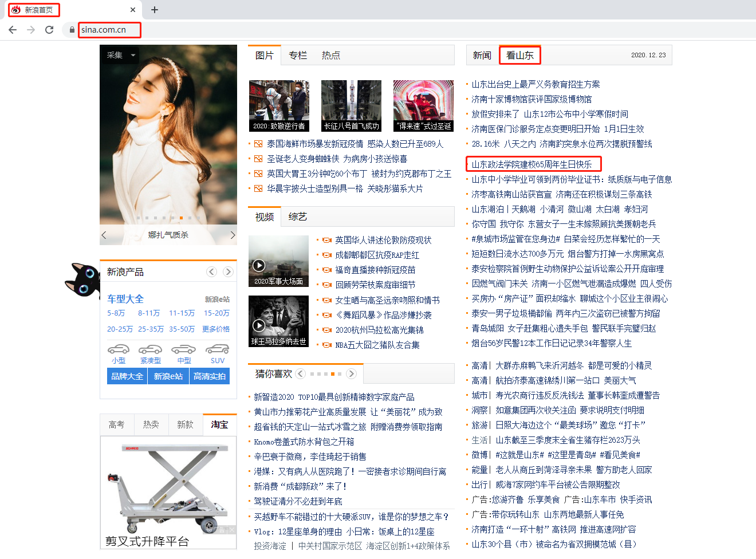756x559 pixels.
Task: Open the 长征八号首飞成功 thumbnail
Action: [x=352, y=106]
